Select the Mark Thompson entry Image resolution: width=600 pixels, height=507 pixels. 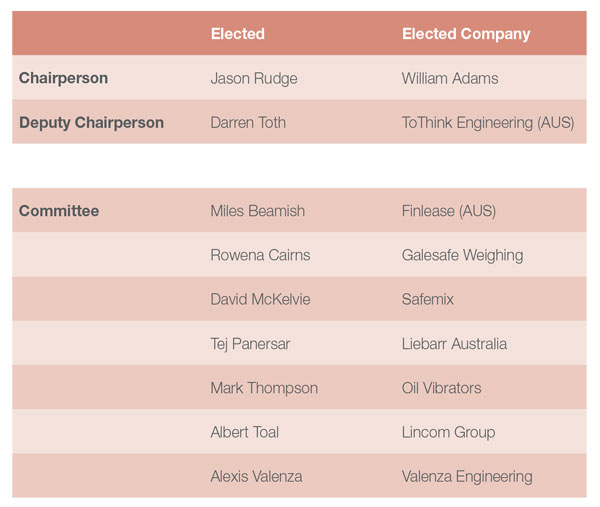[x=264, y=388]
